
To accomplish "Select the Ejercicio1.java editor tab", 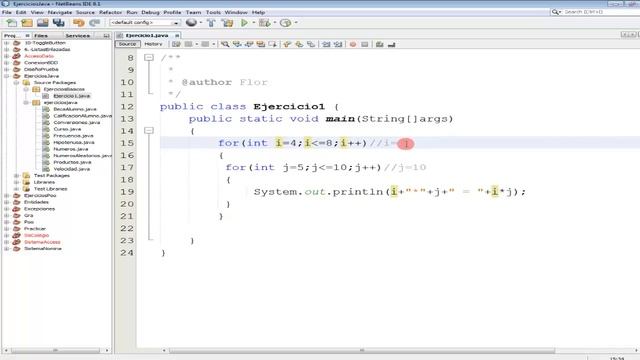I will click(x=147, y=36).
